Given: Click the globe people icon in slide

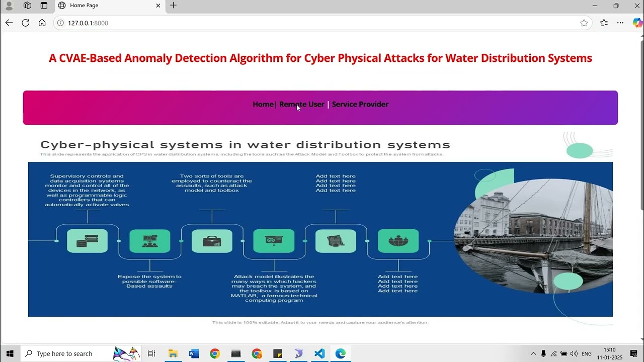Looking at the screenshot, I should pos(398,241).
